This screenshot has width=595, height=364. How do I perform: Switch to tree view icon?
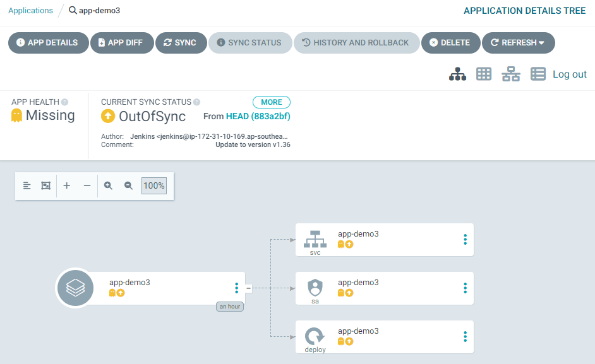click(458, 74)
